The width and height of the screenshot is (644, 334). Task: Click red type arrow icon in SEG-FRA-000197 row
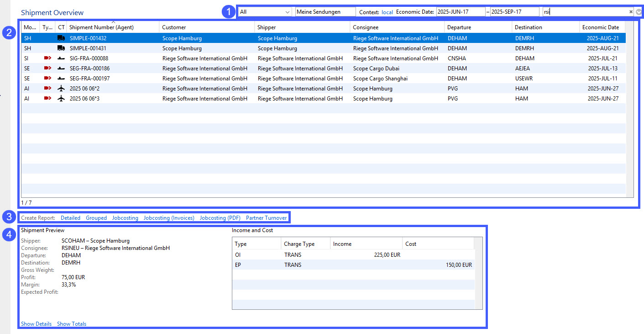47,79
